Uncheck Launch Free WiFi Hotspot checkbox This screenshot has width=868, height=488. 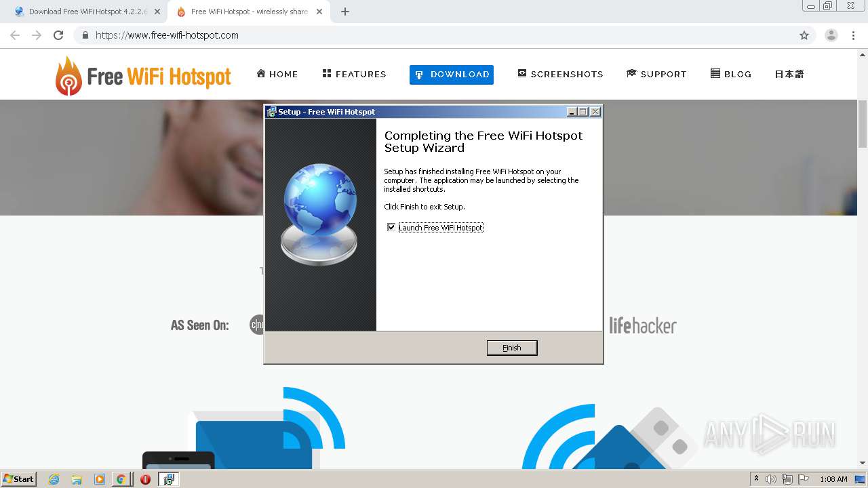point(391,227)
